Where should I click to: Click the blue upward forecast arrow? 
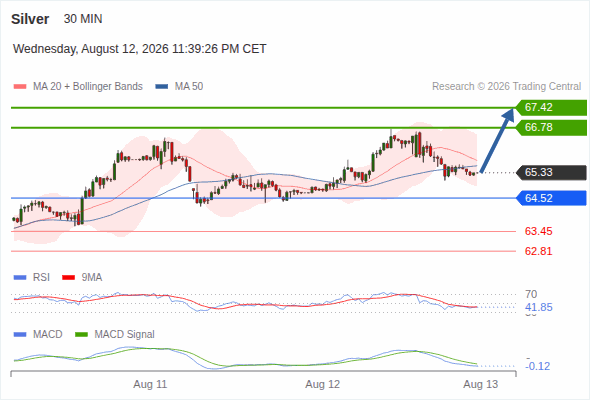(x=497, y=141)
